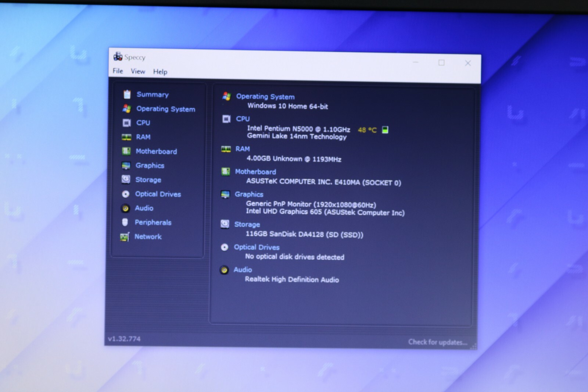Image resolution: width=588 pixels, height=392 pixels.
Task: Click the CPU chip icon in sidebar
Action: point(126,123)
